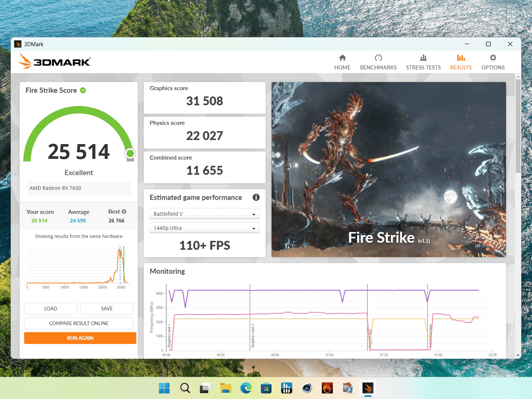
Task: Click the RUN AGAIN button
Action: 80,338
